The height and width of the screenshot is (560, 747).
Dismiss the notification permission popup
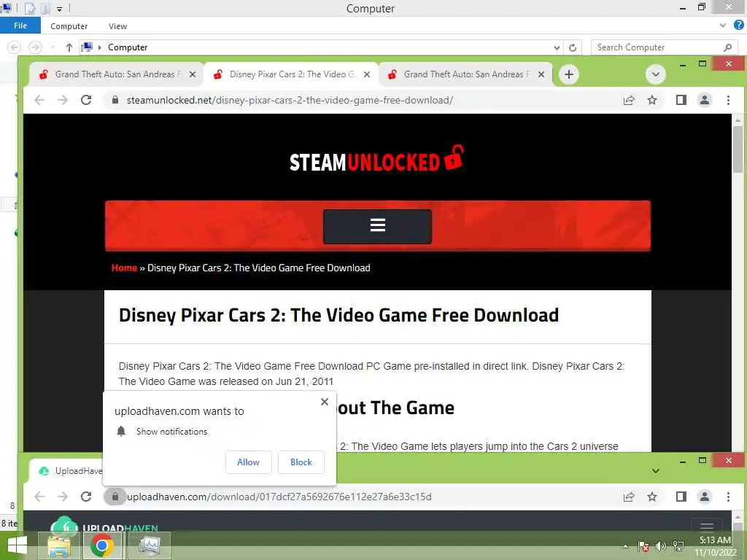click(x=325, y=402)
